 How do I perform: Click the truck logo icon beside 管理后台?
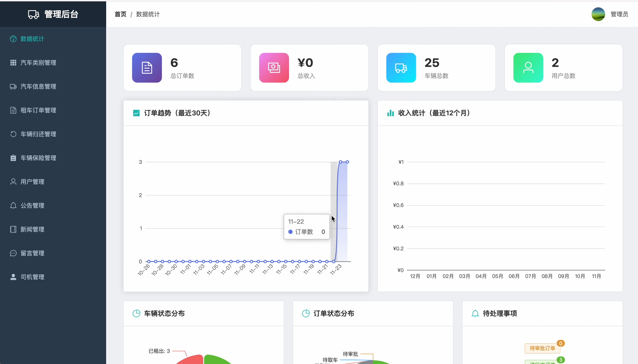(x=34, y=14)
